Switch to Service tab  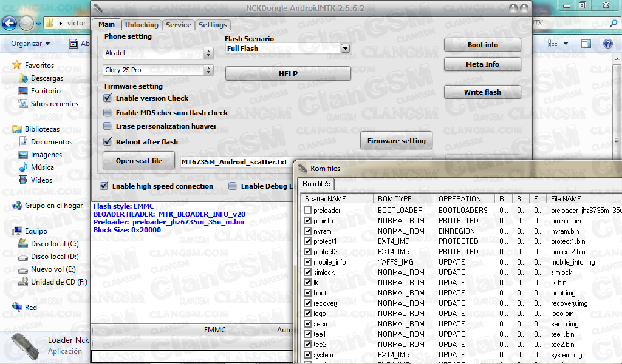[179, 24]
